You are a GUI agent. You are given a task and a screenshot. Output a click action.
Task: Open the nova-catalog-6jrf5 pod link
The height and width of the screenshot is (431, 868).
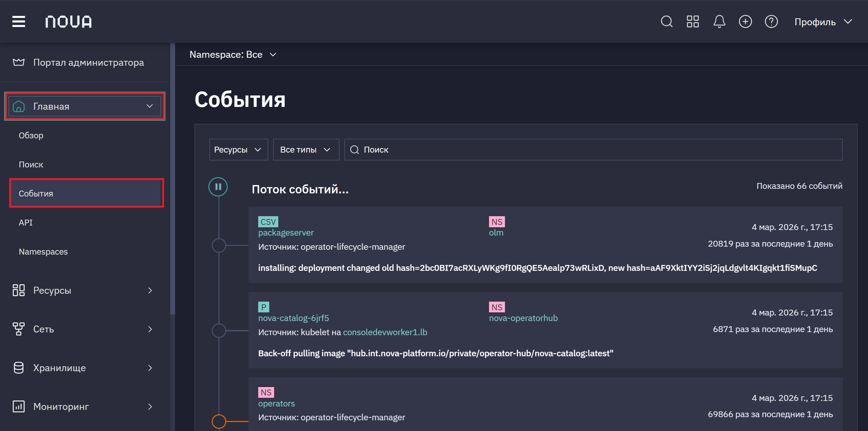point(293,318)
